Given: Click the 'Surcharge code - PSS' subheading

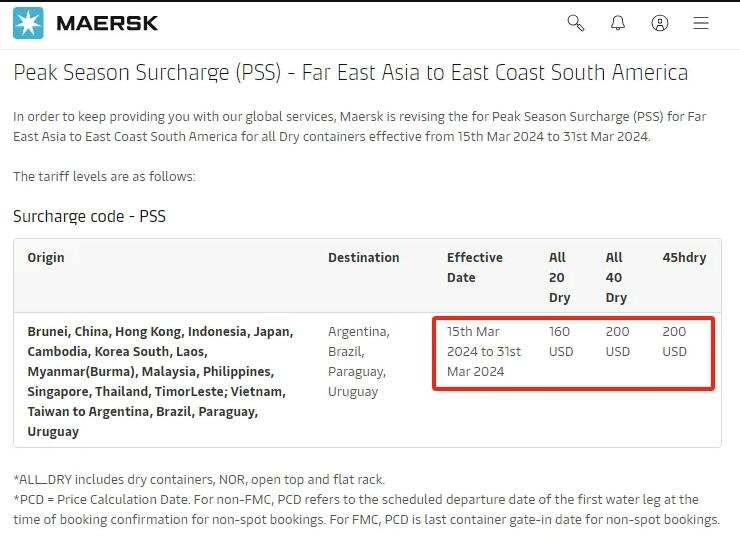Looking at the screenshot, I should [x=89, y=216].
